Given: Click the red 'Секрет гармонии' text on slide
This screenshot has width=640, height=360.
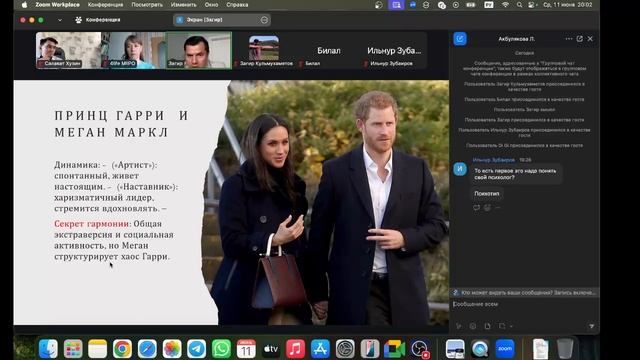Looking at the screenshot, I should pyautogui.click(x=91, y=224).
